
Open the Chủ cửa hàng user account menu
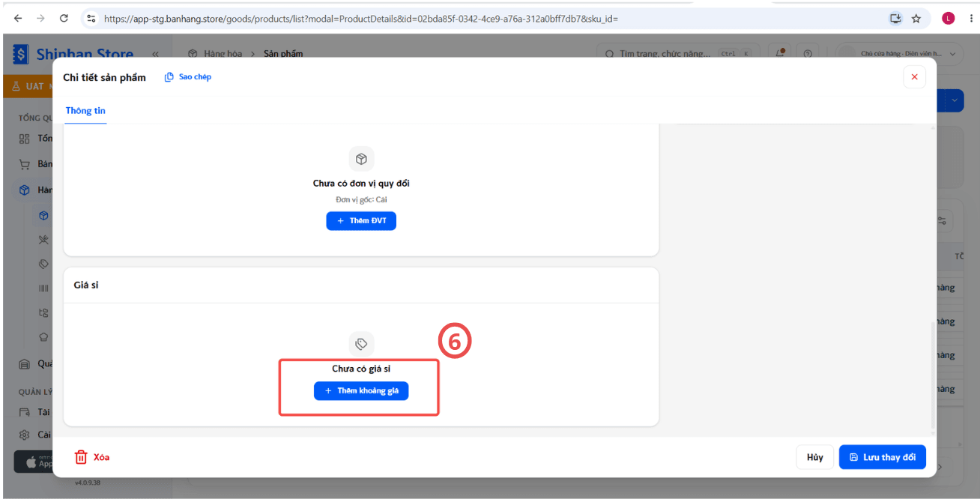coord(899,54)
